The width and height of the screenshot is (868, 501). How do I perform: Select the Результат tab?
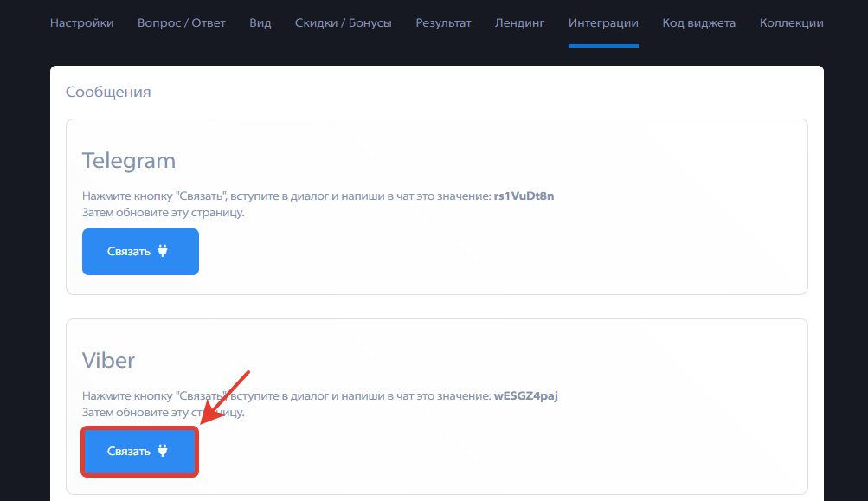click(443, 23)
